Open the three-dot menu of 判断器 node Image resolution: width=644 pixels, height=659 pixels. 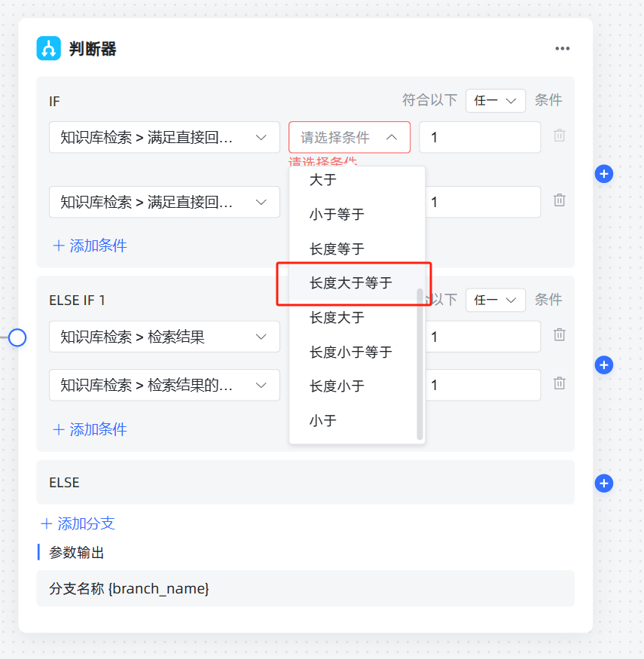562,49
